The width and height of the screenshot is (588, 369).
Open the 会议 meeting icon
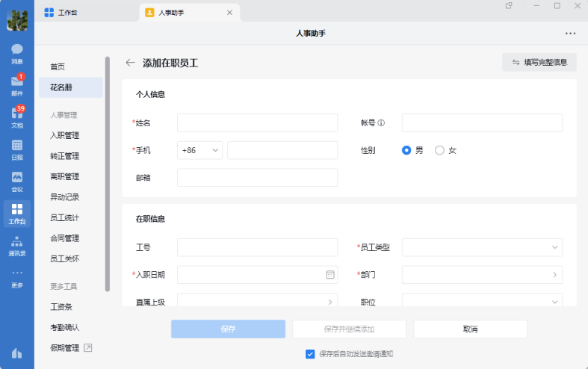(17, 182)
